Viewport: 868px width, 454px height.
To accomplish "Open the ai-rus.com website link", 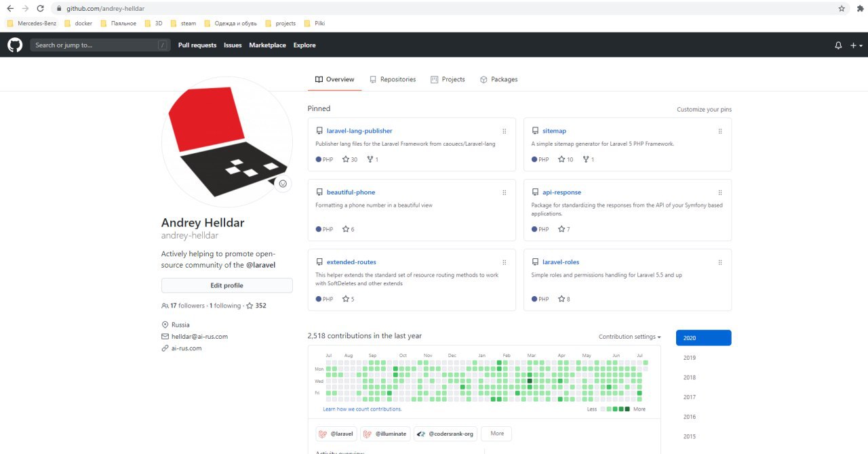I will tap(186, 348).
